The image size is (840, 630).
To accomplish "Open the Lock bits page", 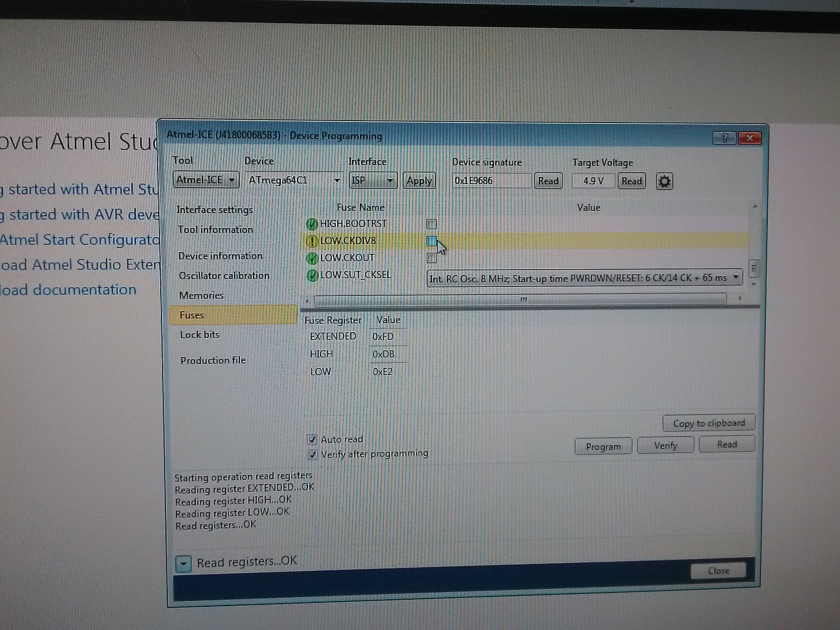I will click(200, 334).
